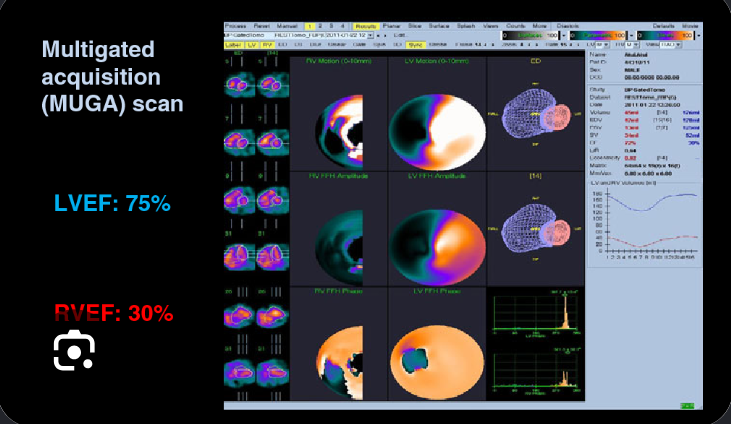Switch to the Views page
Screen dimensions: 731x424
490,26
